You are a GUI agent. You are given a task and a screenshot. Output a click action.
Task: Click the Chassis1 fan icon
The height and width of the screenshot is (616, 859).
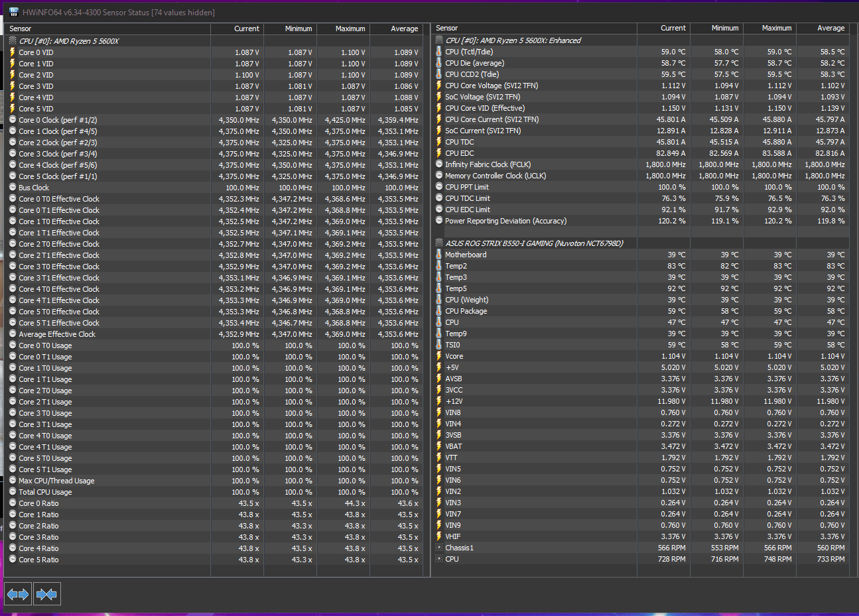click(439, 548)
